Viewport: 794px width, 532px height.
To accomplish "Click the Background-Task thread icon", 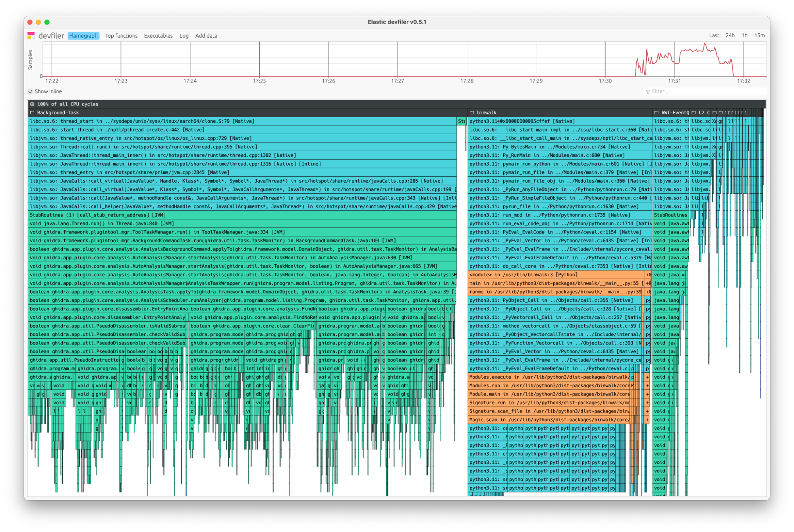I will (x=33, y=113).
